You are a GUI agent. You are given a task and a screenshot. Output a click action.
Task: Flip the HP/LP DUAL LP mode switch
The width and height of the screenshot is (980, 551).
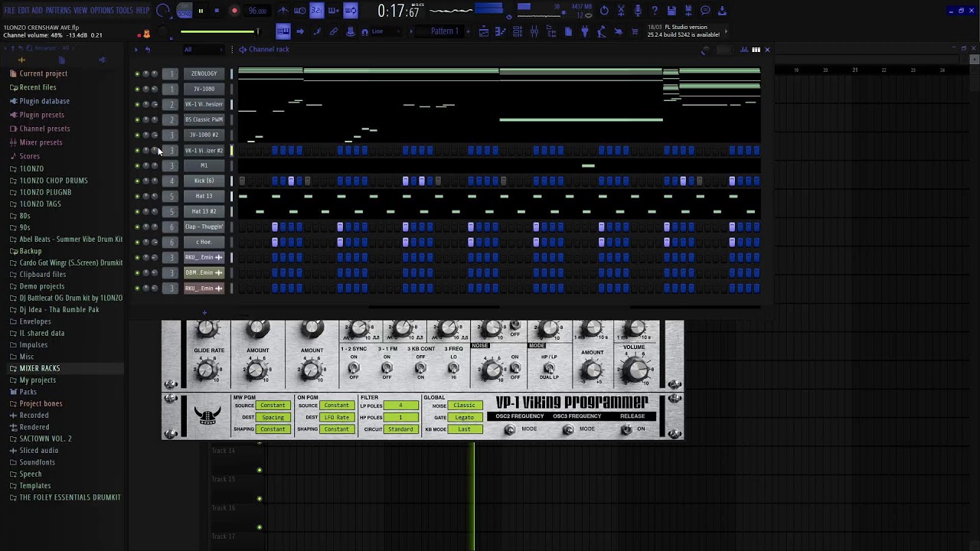pyautogui.click(x=549, y=367)
